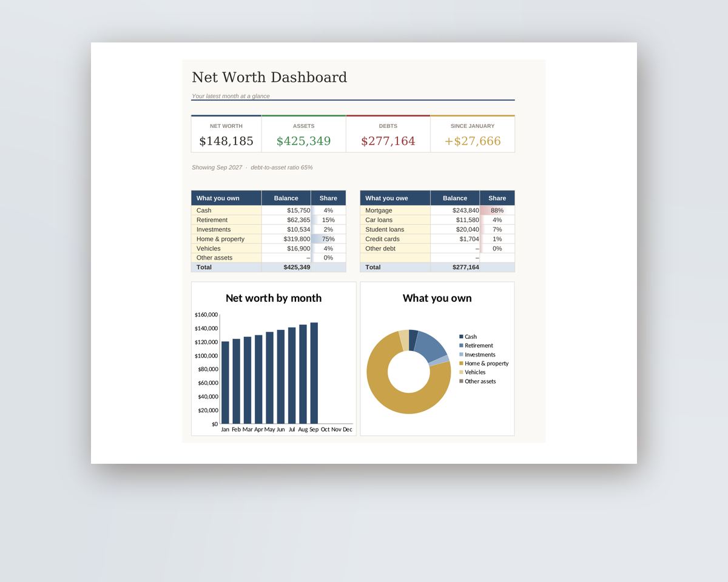Click the $1,704 credit cards balance

tap(455, 239)
